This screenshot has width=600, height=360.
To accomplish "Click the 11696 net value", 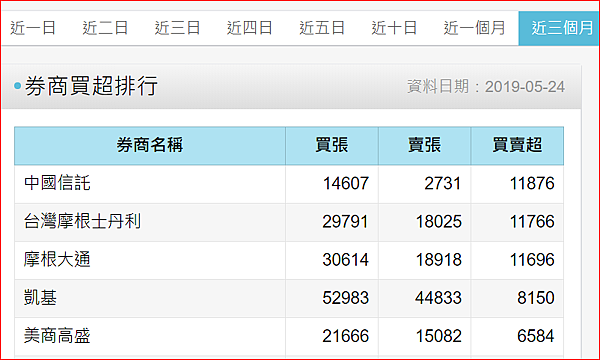I will (x=532, y=260).
